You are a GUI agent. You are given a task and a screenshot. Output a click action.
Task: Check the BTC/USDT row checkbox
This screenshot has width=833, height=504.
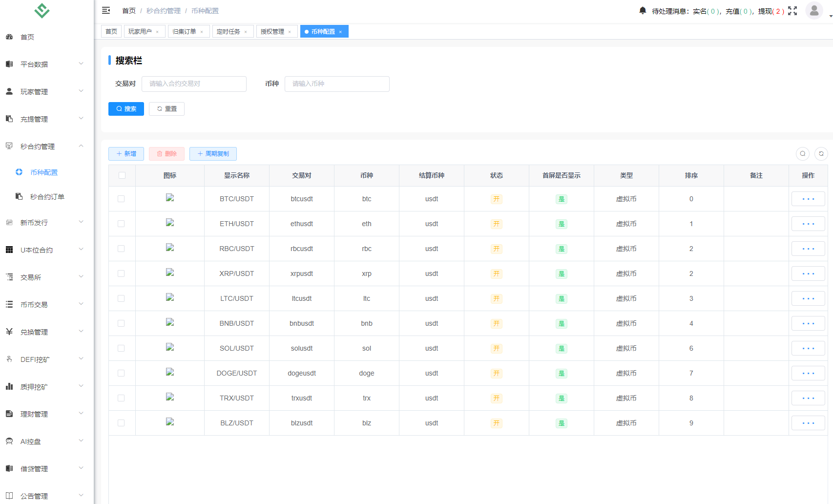tap(121, 199)
